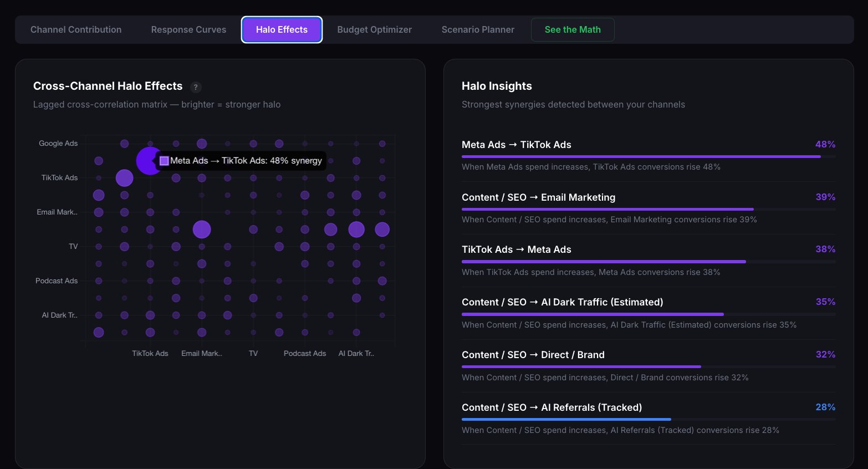Click the Meta Ads → TikTok Ads insight title

(x=517, y=145)
